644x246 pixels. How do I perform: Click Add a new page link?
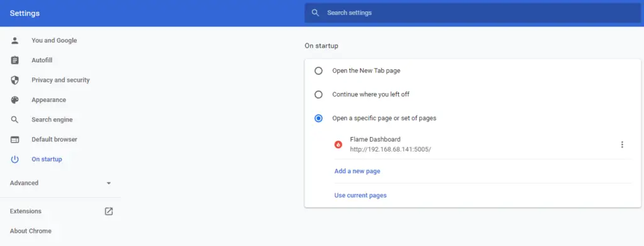[357, 171]
